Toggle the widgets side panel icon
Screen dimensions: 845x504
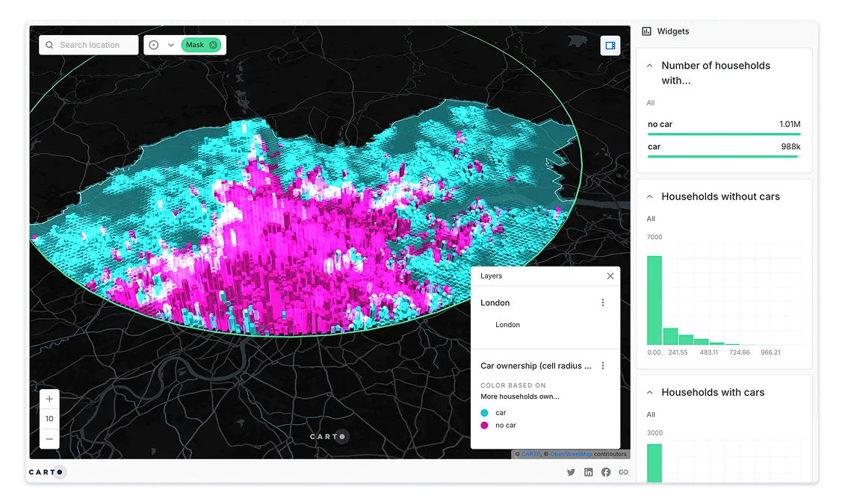[610, 46]
